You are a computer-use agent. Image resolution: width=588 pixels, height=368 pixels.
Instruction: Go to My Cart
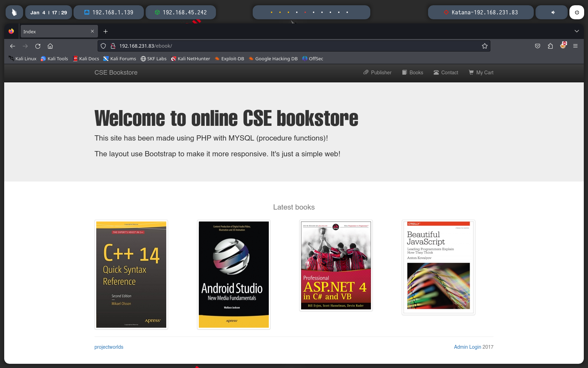481,73
